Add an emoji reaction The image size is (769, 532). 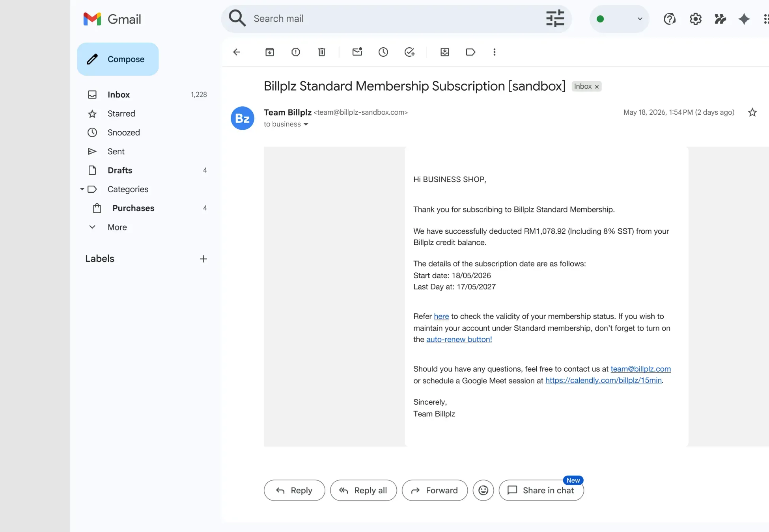[483, 490]
